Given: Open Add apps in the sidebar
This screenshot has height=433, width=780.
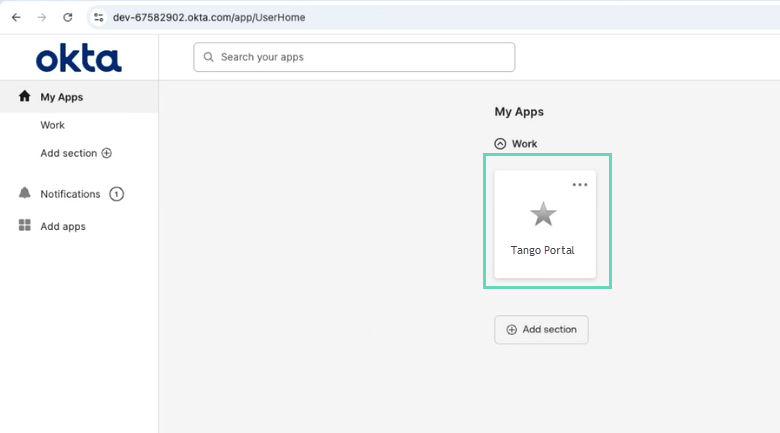Looking at the screenshot, I should pyautogui.click(x=63, y=226).
